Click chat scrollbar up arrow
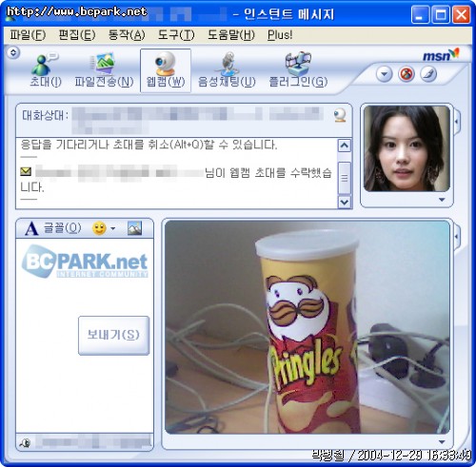This screenshot has width=476, height=467. (345, 146)
